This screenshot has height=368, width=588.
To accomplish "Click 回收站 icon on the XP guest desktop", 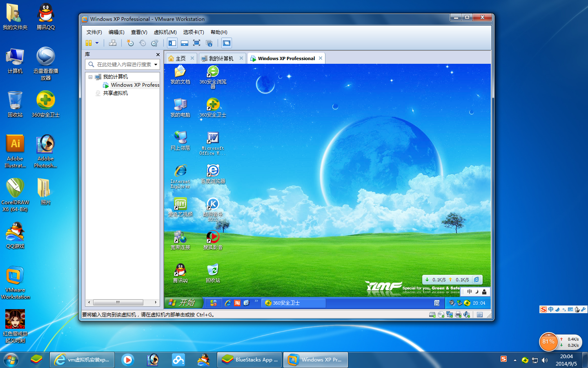I will [x=213, y=274].
